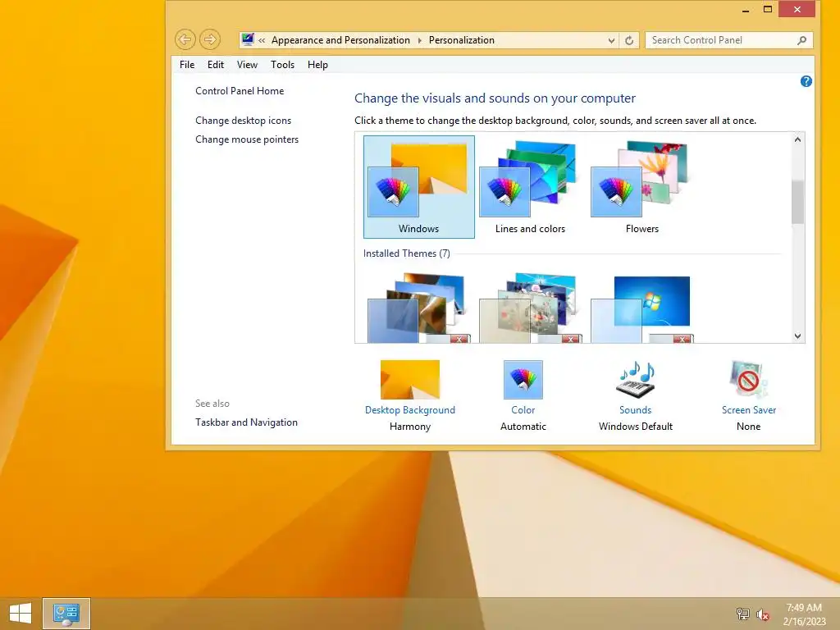Click the Installed Themes (7) heading

407,253
